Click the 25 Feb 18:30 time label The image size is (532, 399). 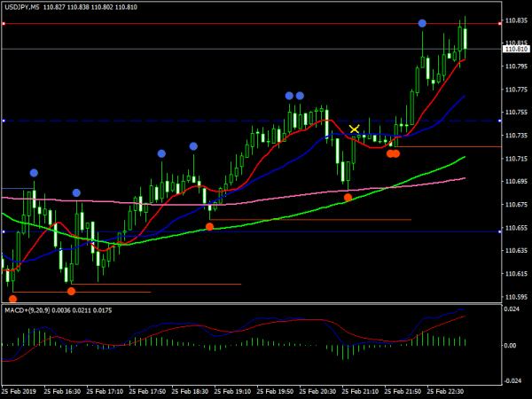coord(190,392)
